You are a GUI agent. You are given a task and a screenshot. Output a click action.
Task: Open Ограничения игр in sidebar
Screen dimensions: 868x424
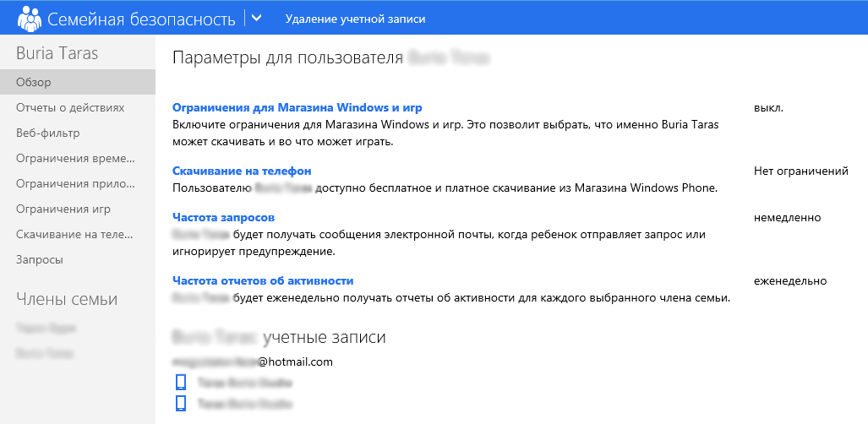pos(78,209)
